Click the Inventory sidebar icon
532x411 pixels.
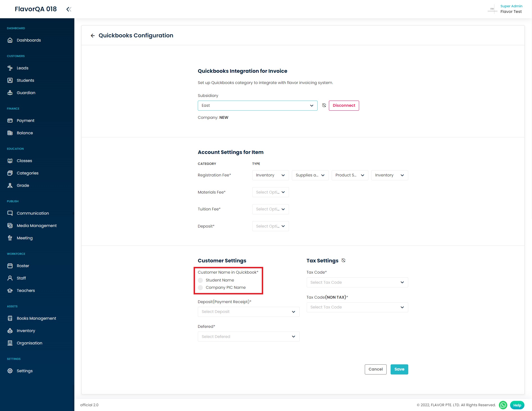coord(10,331)
